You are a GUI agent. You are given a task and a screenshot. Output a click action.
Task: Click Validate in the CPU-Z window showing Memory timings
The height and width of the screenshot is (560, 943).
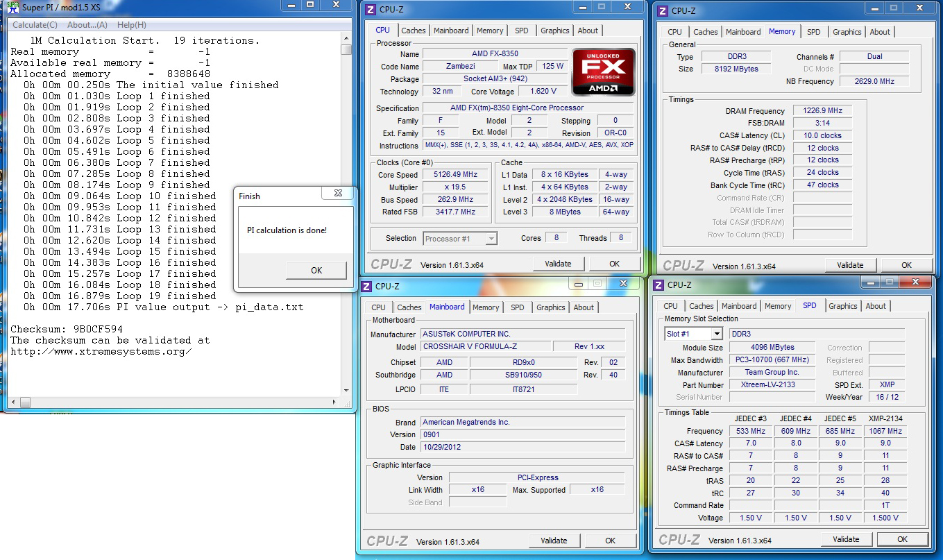850,265
